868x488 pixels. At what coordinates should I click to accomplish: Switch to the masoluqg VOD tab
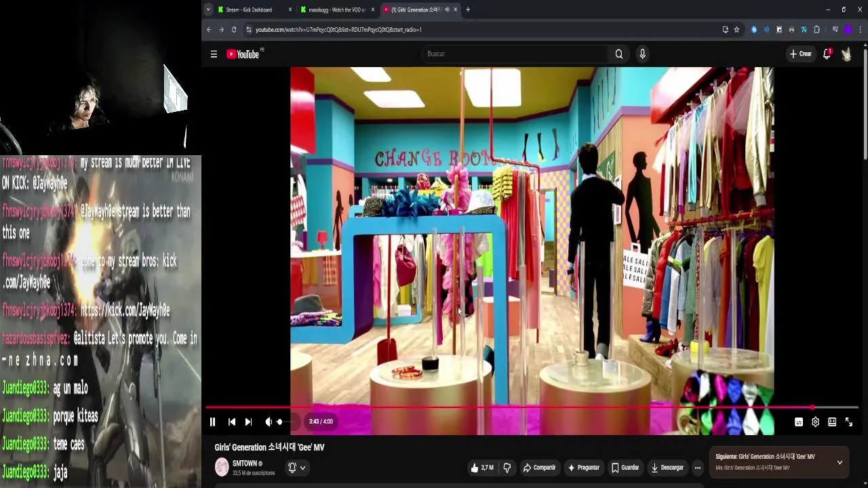tap(336, 9)
